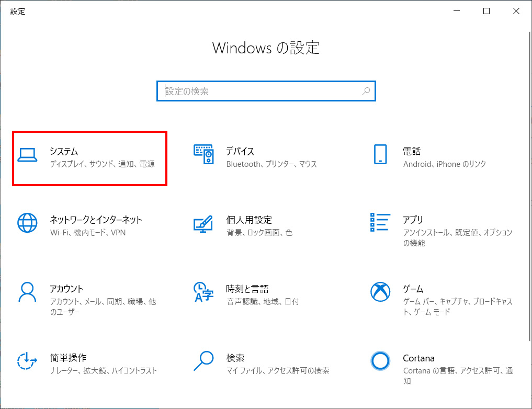This screenshot has height=409, width=532.
Task: Select ネットワークとインターネット title
Action: [x=96, y=220]
